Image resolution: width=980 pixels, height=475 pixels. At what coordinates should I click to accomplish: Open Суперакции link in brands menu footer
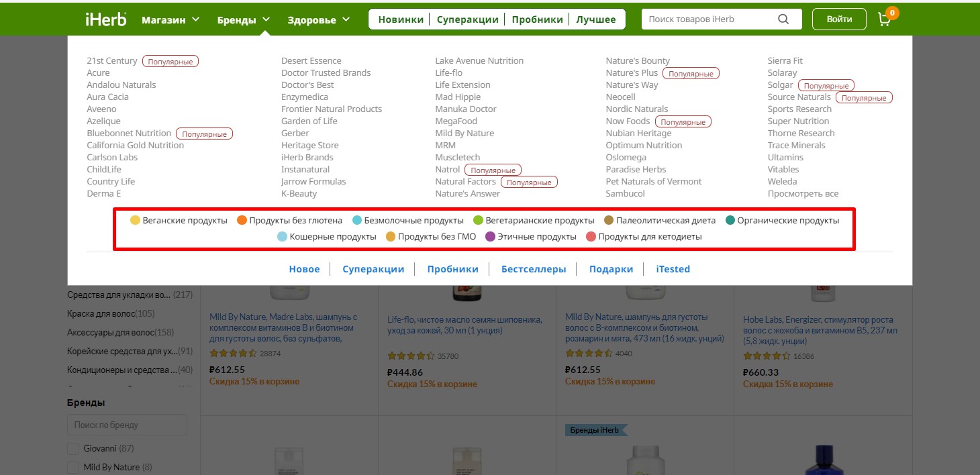tap(373, 269)
